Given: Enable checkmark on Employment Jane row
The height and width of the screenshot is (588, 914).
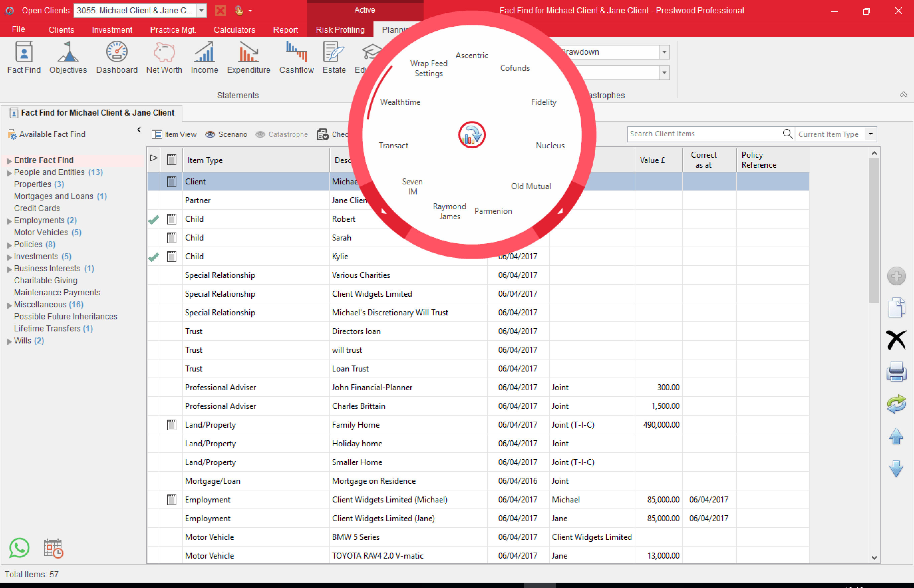Looking at the screenshot, I should pos(154,518).
